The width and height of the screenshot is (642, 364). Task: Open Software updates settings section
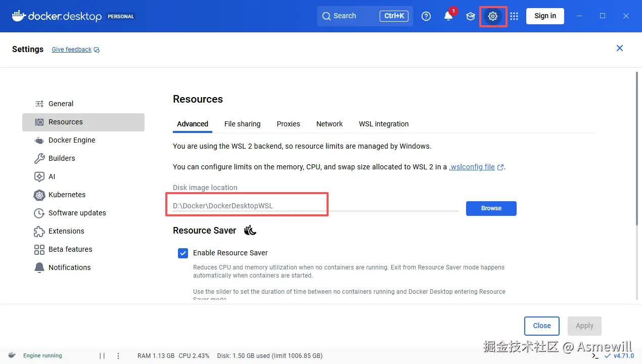(83, 213)
